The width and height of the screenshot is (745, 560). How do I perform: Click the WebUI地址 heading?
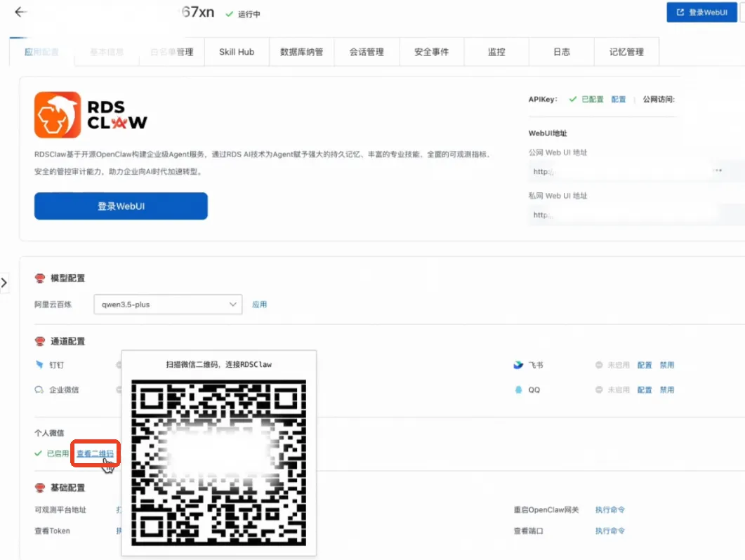point(548,133)
